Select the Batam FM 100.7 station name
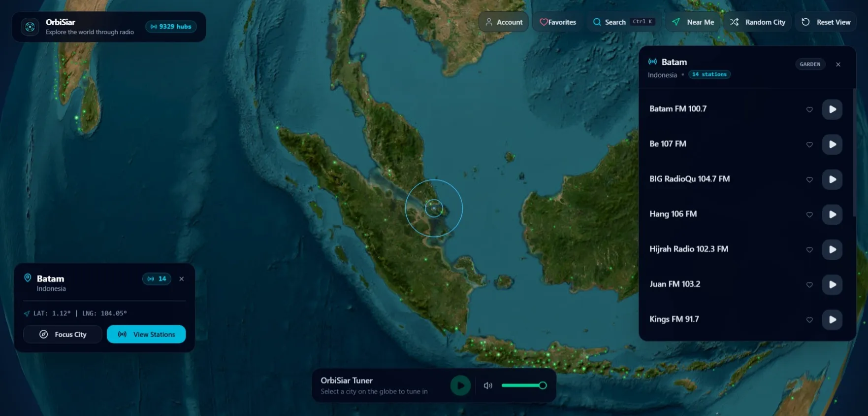The height and width of the screenshot is (416, 868). point(678,109)
